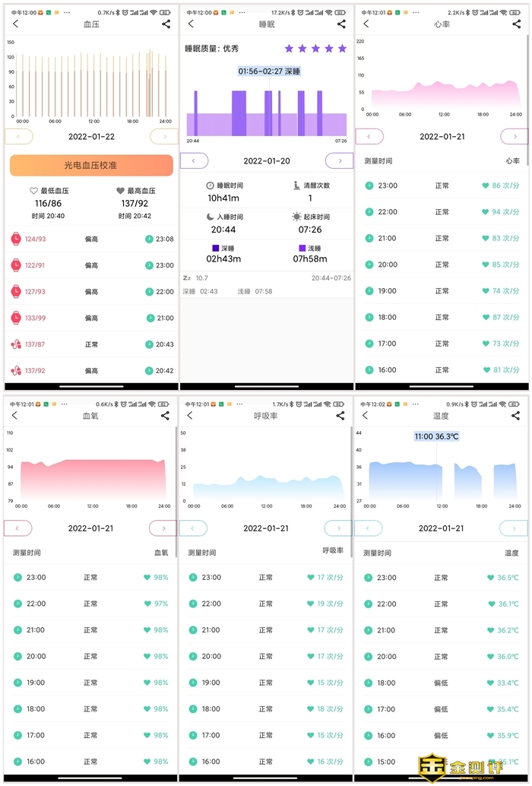
Task: Go to previous day on the 温度 screen
Action: pyautogui.click(x=369, y=528)
